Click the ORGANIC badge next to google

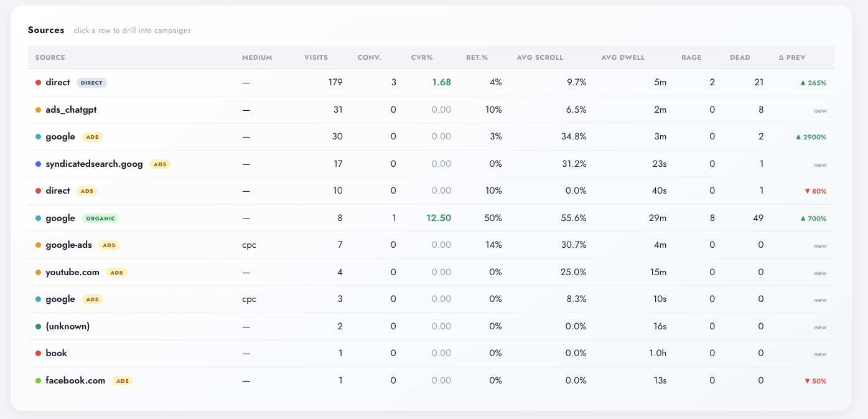pos(100,219)
